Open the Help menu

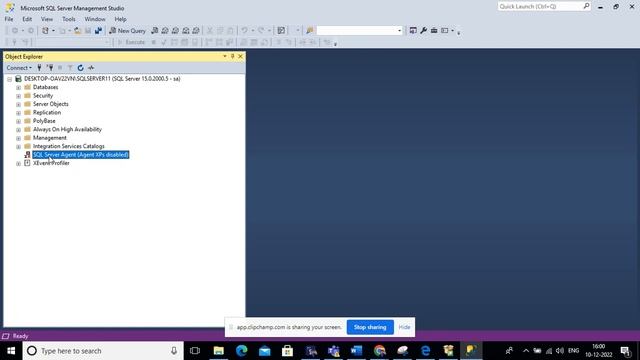click(120, 19)
